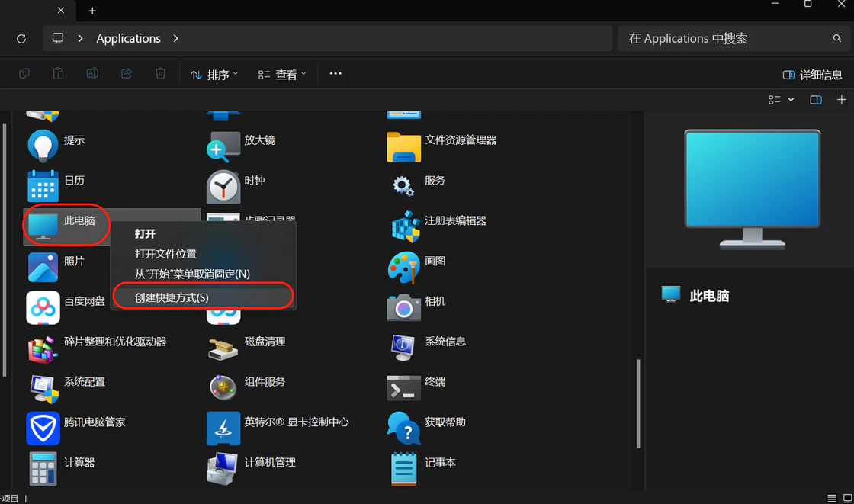Open the 日历 calendar app icon
Viewport: 854px width, 504px height.
point(43,186)
